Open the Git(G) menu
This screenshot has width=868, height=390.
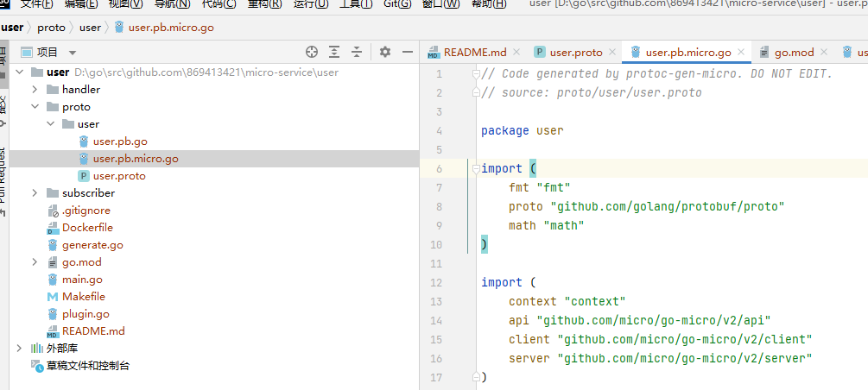[x=397, y=4]
